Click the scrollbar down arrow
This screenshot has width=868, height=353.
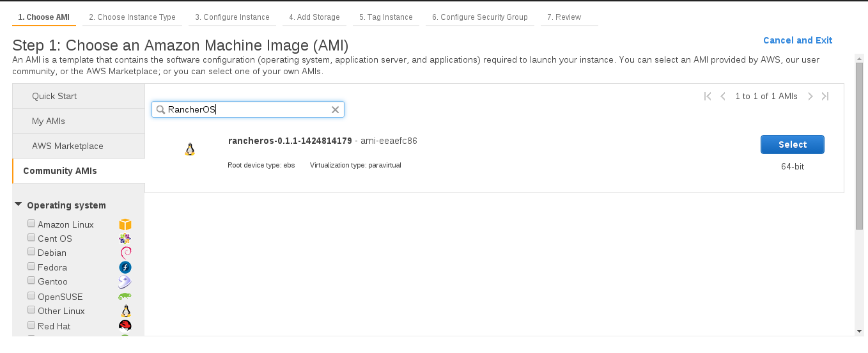tap(860, 331)
